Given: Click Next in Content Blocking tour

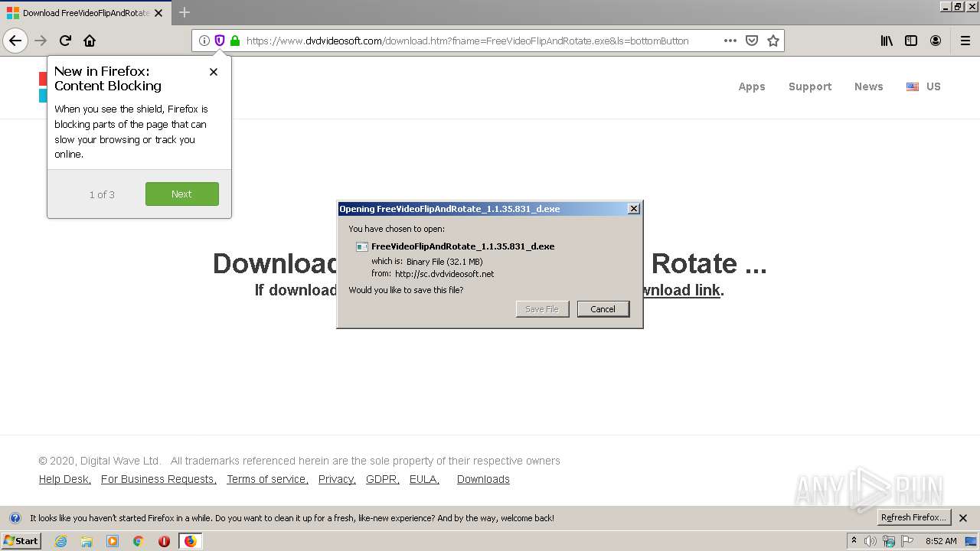Looking at the screenshot, I should (182, 194).
